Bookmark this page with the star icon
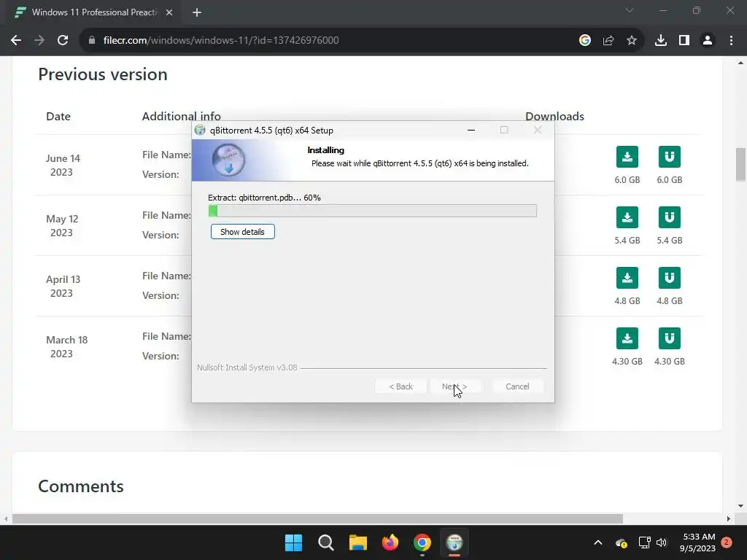This screenshot has height=560, width=747. coord(632,41)
